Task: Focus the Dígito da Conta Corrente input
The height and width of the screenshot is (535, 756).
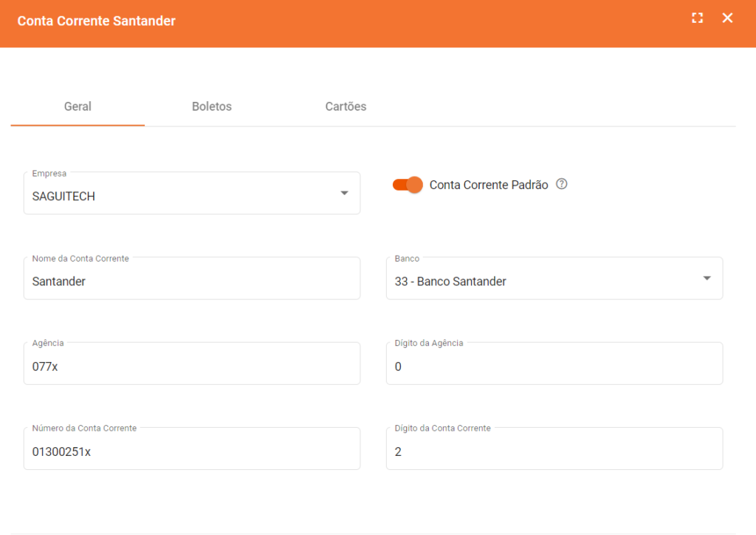Action: [x=554, y=451]
